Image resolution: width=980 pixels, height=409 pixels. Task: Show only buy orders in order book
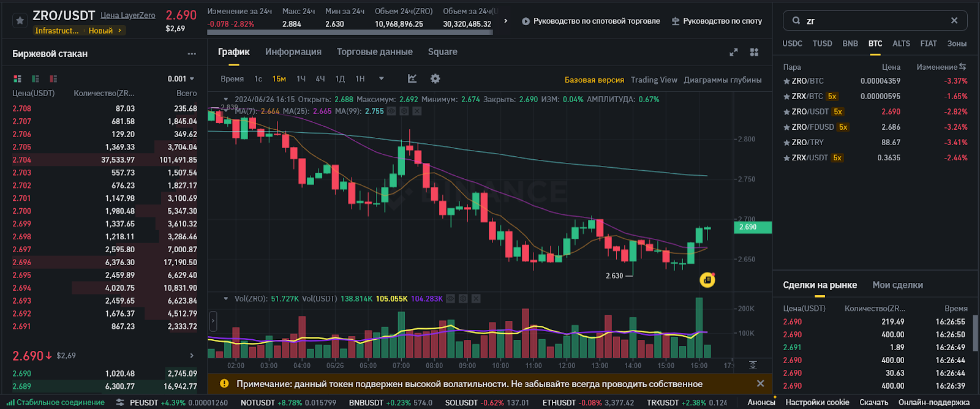36,79
